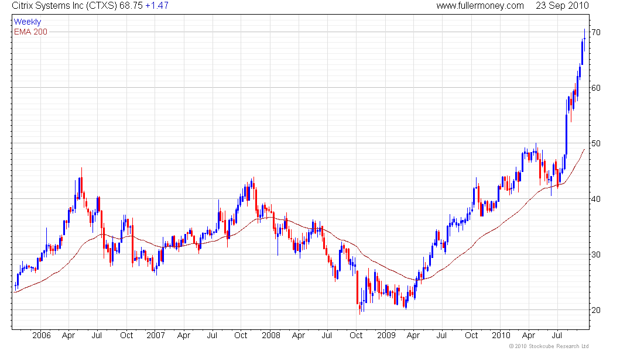644x351 pixels.
Task: Click the latest candle near the 70 level
Action: pos(584,39)
